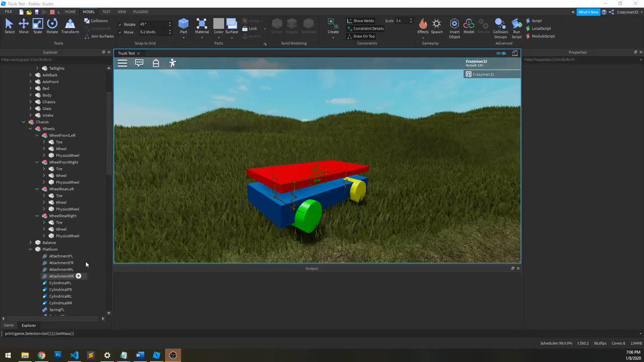This screenshot has height=362, width=644.
Task: Click the What's New button
Action: [588, 12]
